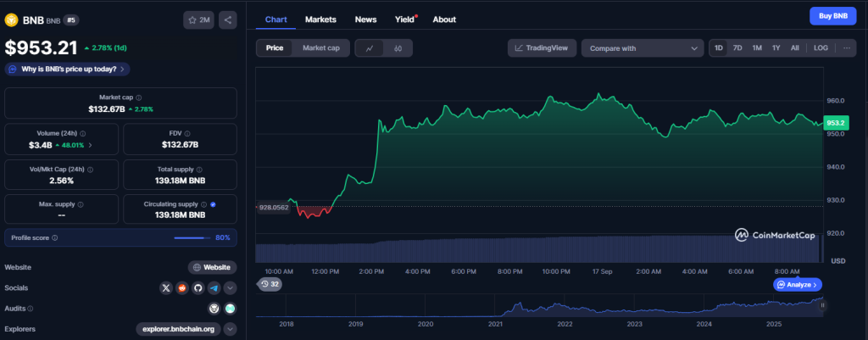Click the Analyze button on chart
This screenshot has height=340, width=868.
point(798,285)
